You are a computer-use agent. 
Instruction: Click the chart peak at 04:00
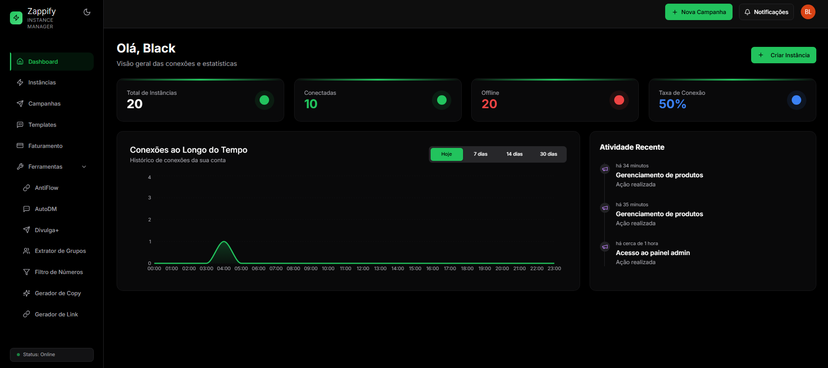click(x=224, y=242)
